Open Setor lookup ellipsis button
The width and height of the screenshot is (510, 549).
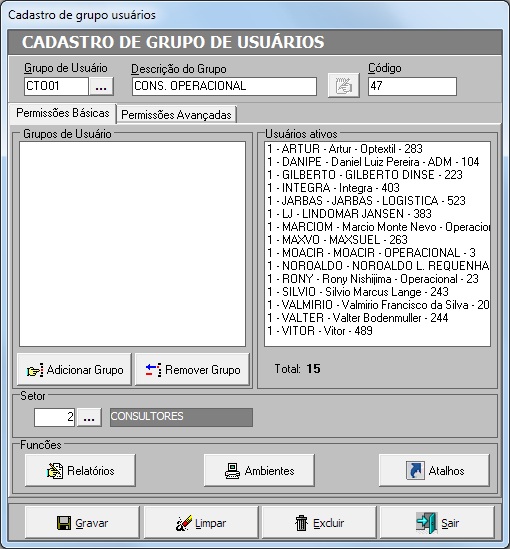point(89,417)
